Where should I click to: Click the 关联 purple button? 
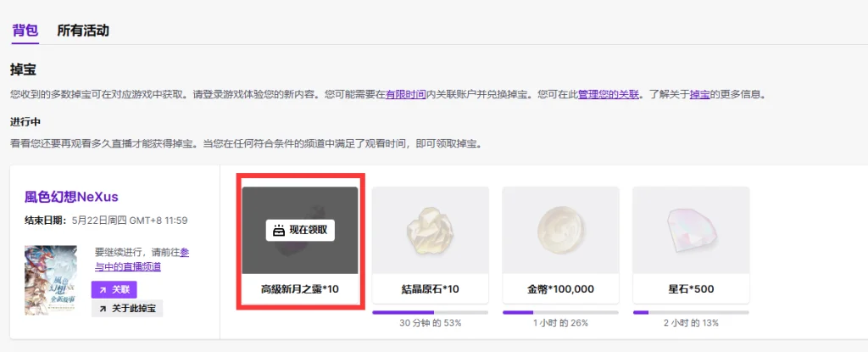click(114, 289)
